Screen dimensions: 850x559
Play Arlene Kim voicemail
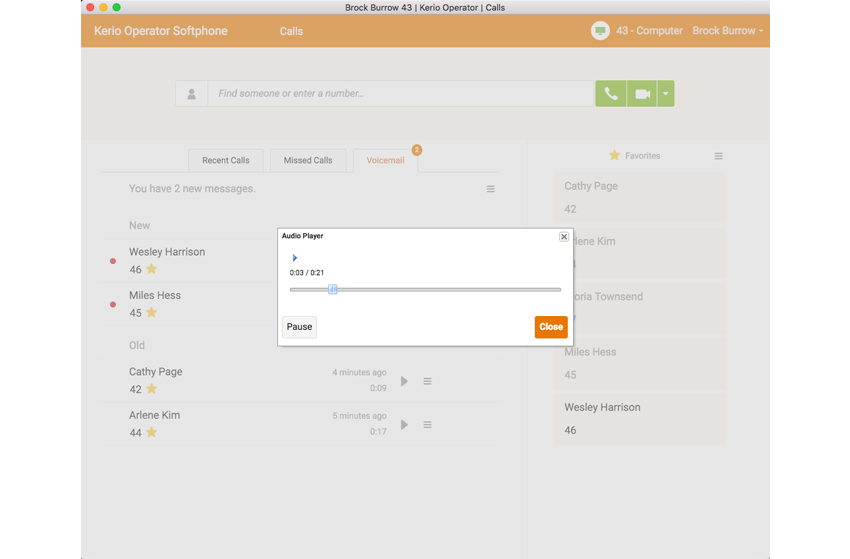(x=404, y=425)
